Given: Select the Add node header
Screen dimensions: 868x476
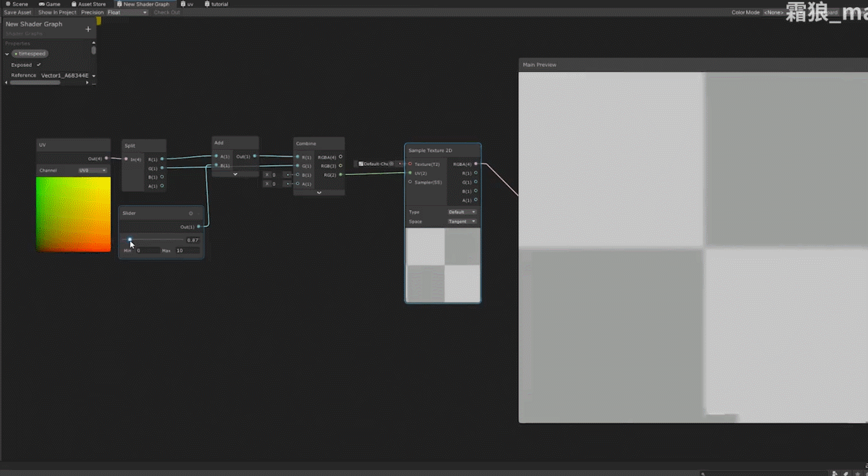Looking at the screenshot, I should (235, 142).
